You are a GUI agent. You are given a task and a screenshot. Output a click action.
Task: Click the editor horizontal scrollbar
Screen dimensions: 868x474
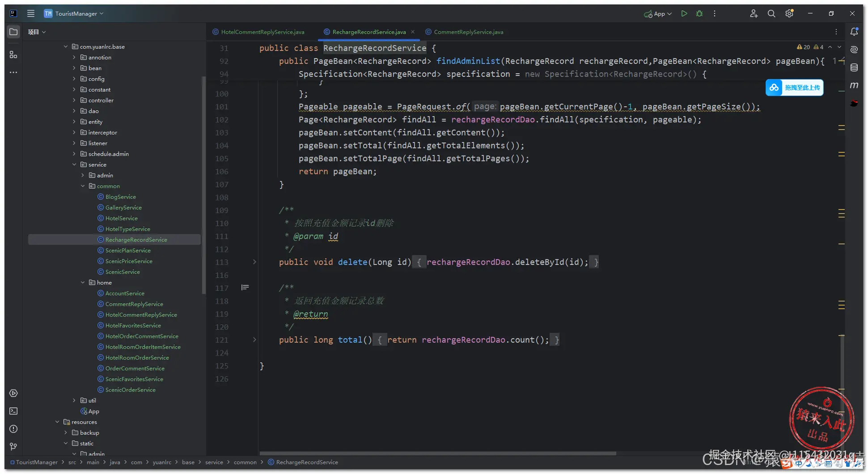(438, 453)
